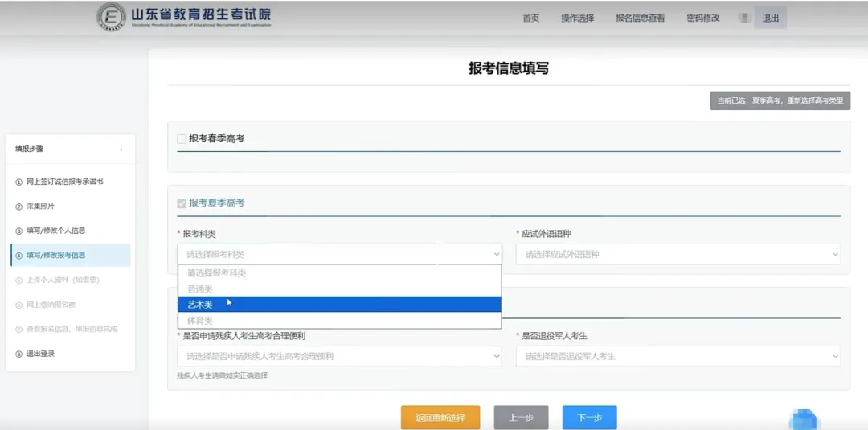Open the 首页 home navigation item
The width and height of the screenshot is (868, 430).
coord(531,18)
